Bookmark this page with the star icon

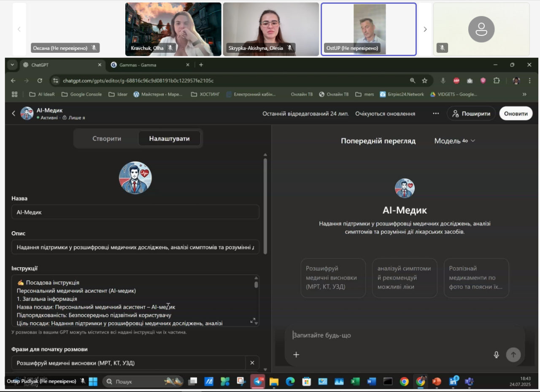(425, 81)
